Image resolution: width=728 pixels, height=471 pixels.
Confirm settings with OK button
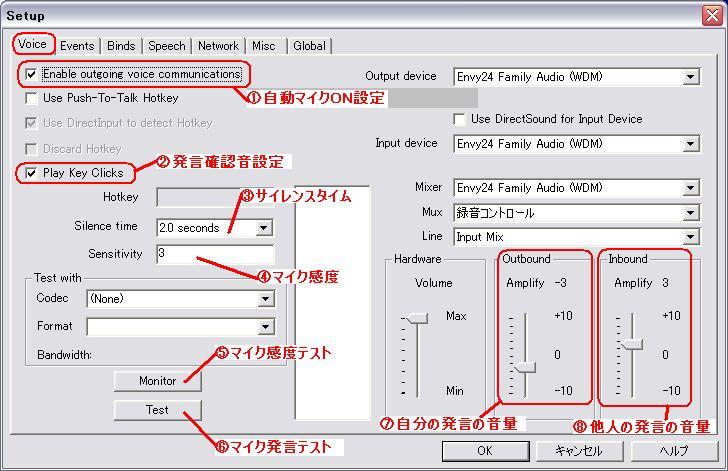pyautogui.click(x=484, y=451)
